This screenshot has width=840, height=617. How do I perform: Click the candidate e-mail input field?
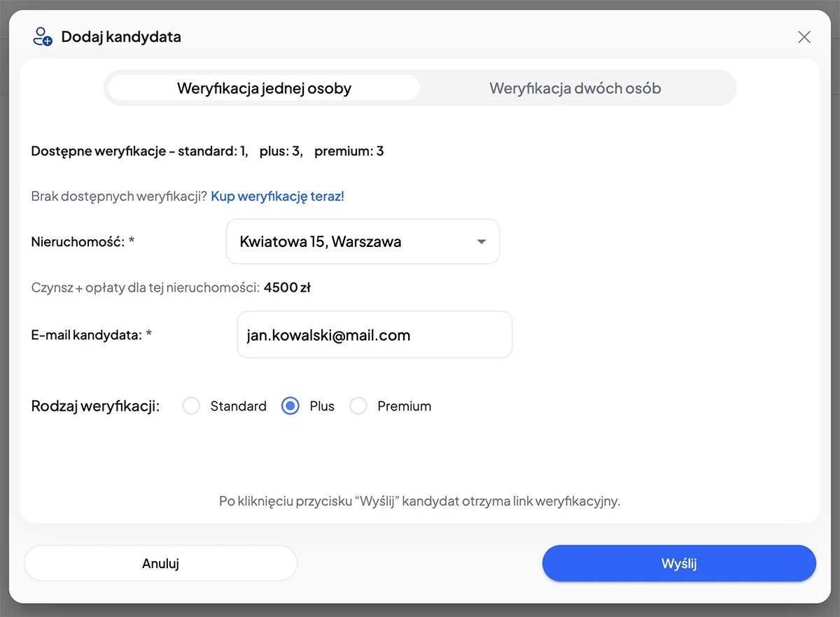pyautogui.click(x=374, y=334)
